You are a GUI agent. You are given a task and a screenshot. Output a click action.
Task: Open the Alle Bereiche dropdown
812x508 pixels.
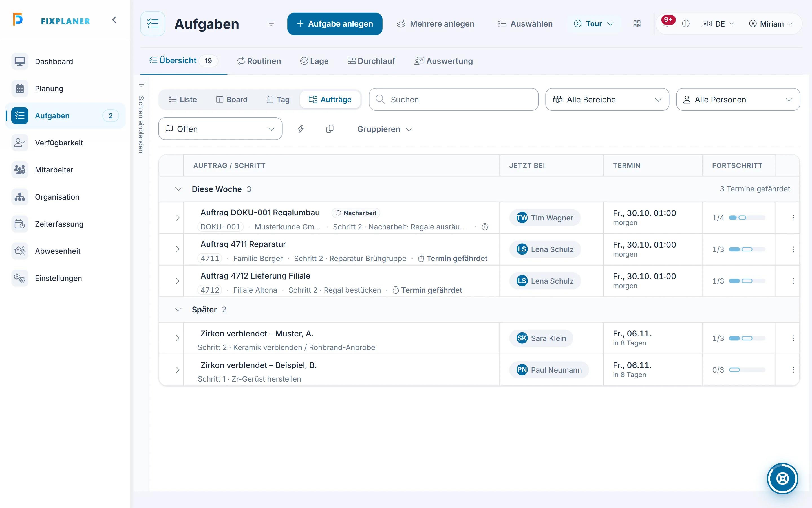coord(607,100)
